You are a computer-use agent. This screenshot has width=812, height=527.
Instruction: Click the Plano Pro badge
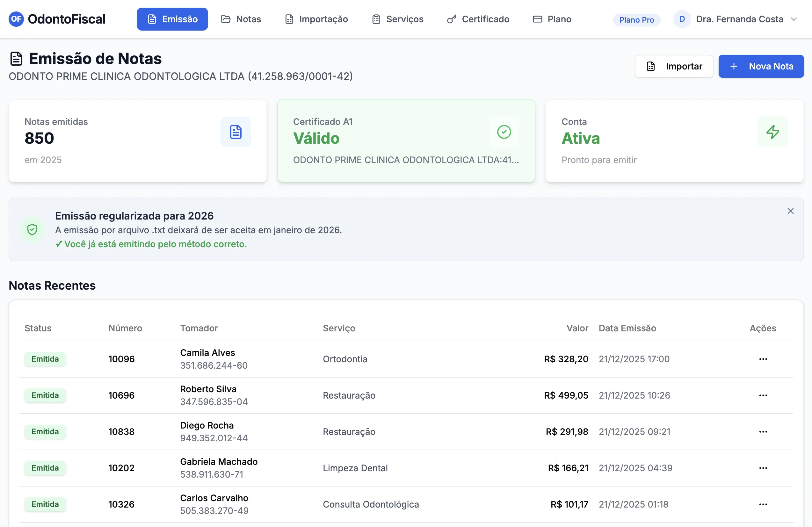click(636, 20)
